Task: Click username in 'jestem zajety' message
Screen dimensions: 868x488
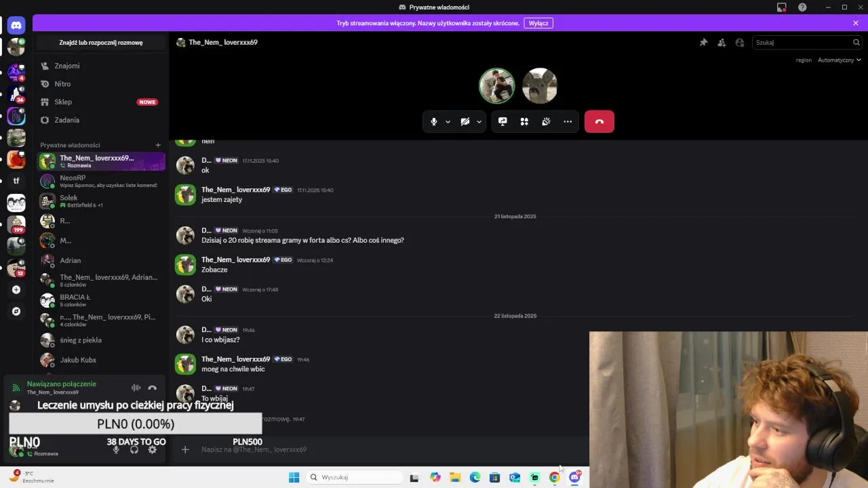Action: pos(235,190)
